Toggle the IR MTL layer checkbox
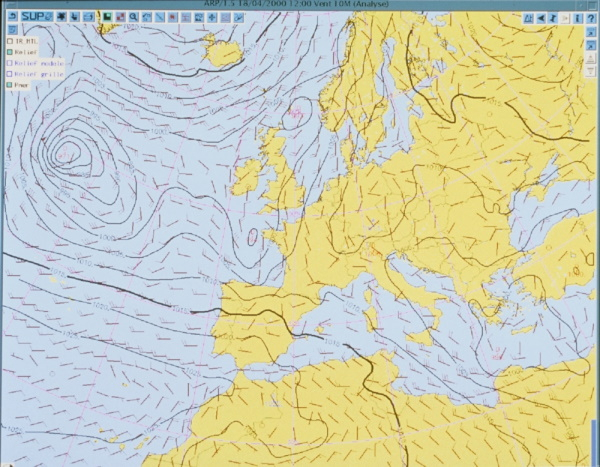This screenshot has width=600, height=467. click(9, 41)
